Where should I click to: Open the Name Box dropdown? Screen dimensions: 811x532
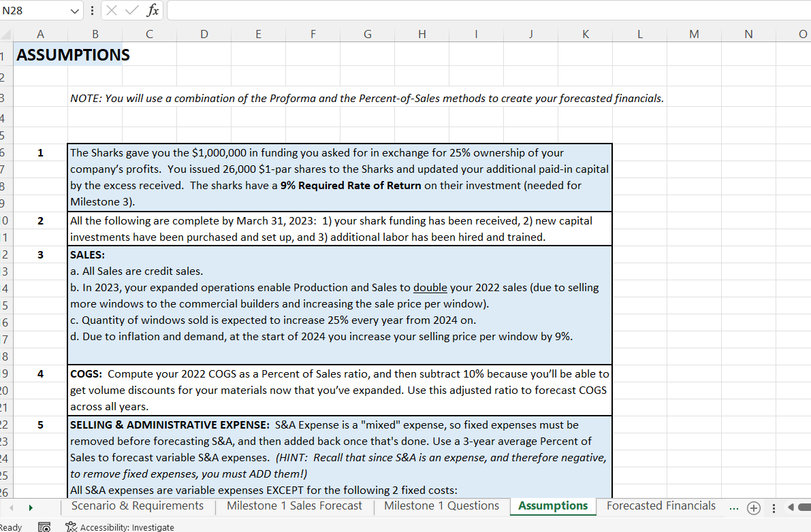click(75, 10)
